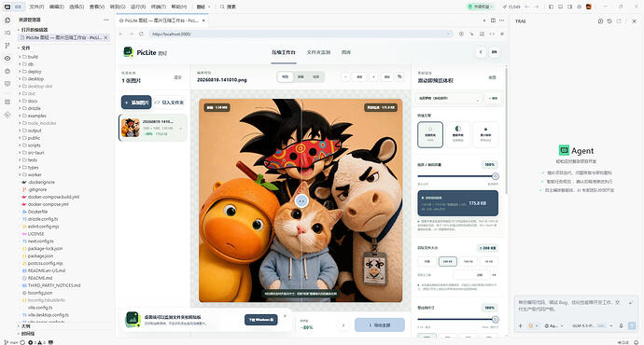This screenshot has width=644, height=345.
Task: Close PicLite entry under open editors
Action: pyautogui.click(x=105, y=37)
